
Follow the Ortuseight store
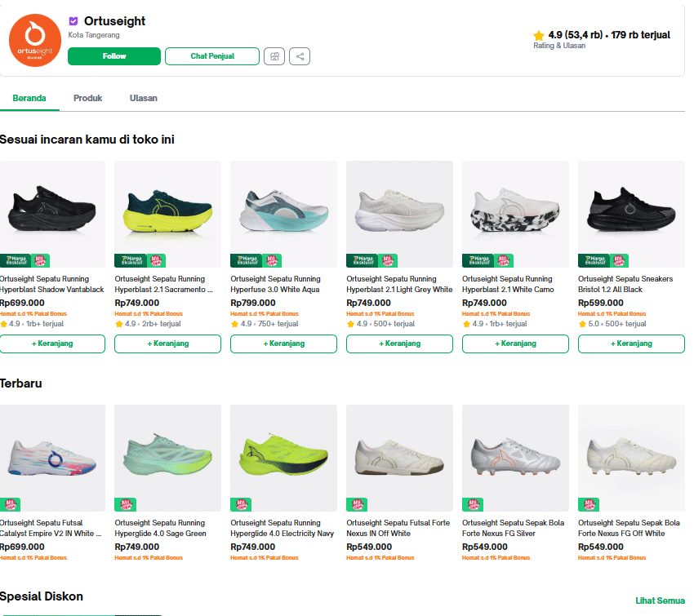click(114, 56)
